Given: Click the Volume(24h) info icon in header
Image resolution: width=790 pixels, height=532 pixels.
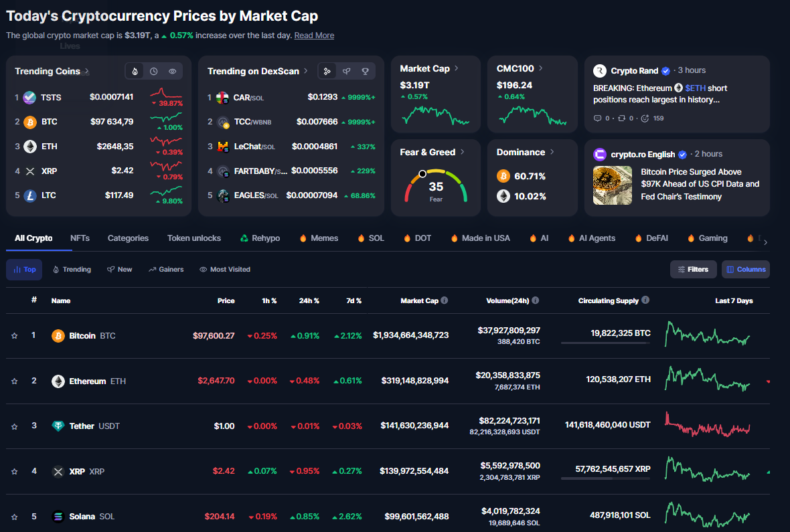Looking at the screenshot, I should coord(536,300).
